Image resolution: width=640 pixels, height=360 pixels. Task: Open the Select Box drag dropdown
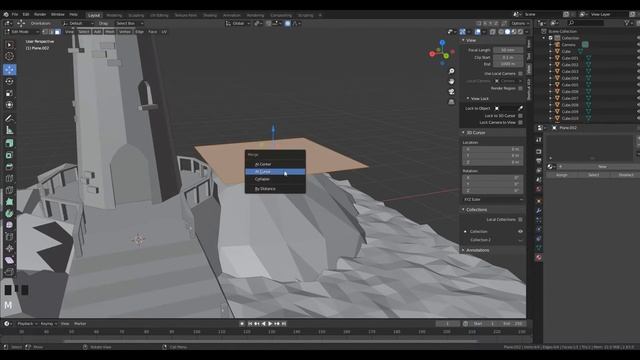[x=128, y=23]
